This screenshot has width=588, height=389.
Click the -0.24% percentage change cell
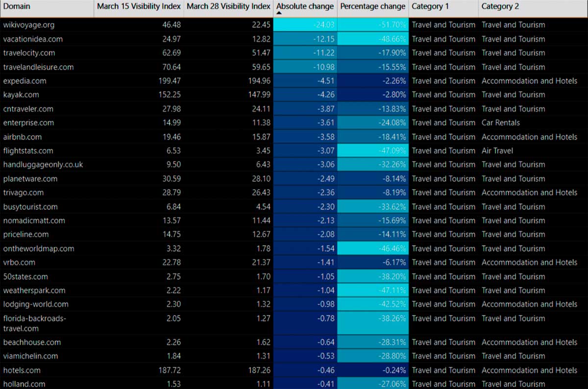373,370
